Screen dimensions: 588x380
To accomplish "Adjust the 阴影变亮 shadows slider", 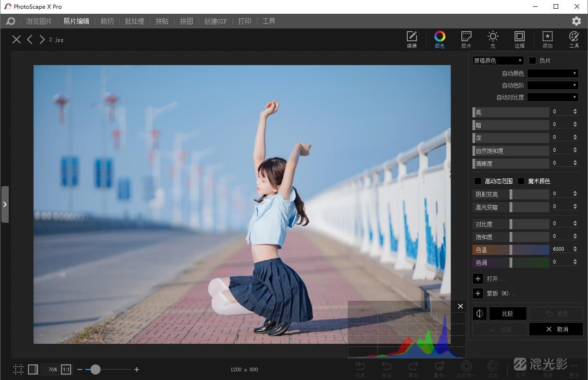I will pyautogui.click(x=511, y=194).
